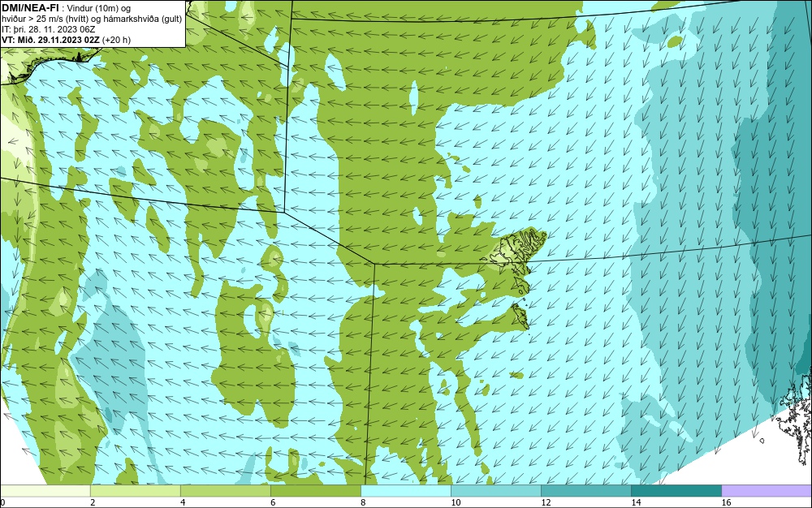Click the 'IT: þri. 28. 11. 2023 06Z' line
Image resolution: width=812 pixels, height=508 pixels.
coord(49,29)
